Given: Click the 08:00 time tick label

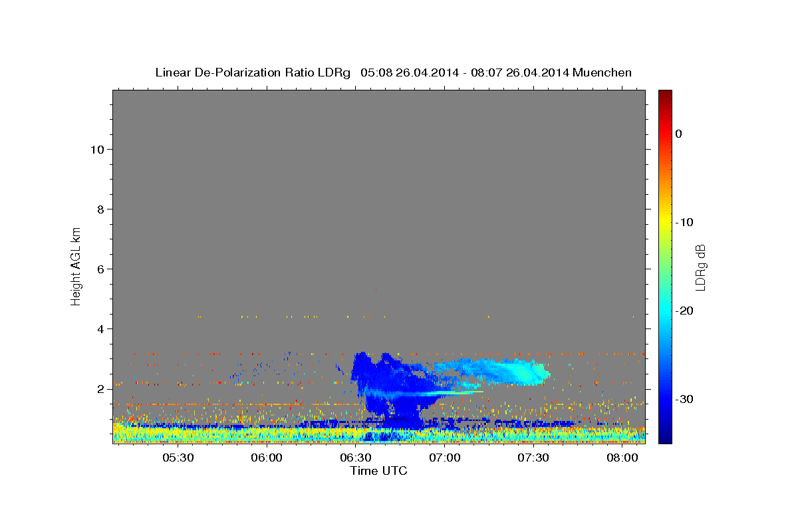Looking at the screenshot, I should pos(622,458).
